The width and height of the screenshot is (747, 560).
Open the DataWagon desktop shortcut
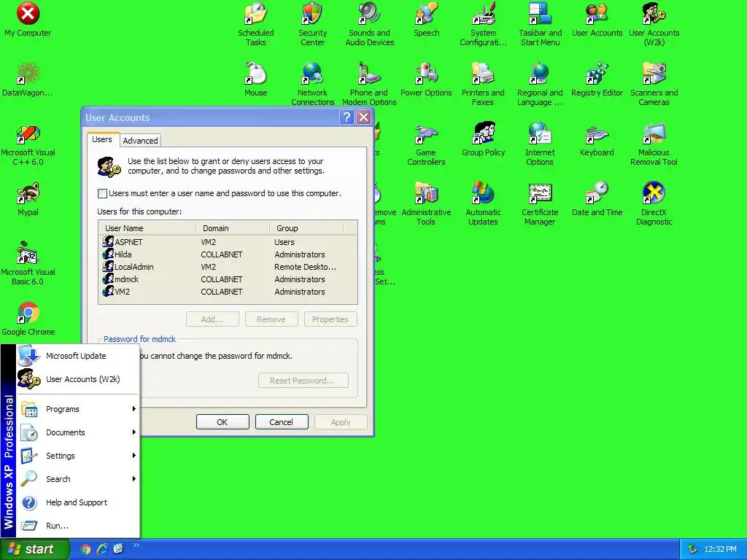tap(28, 79)
